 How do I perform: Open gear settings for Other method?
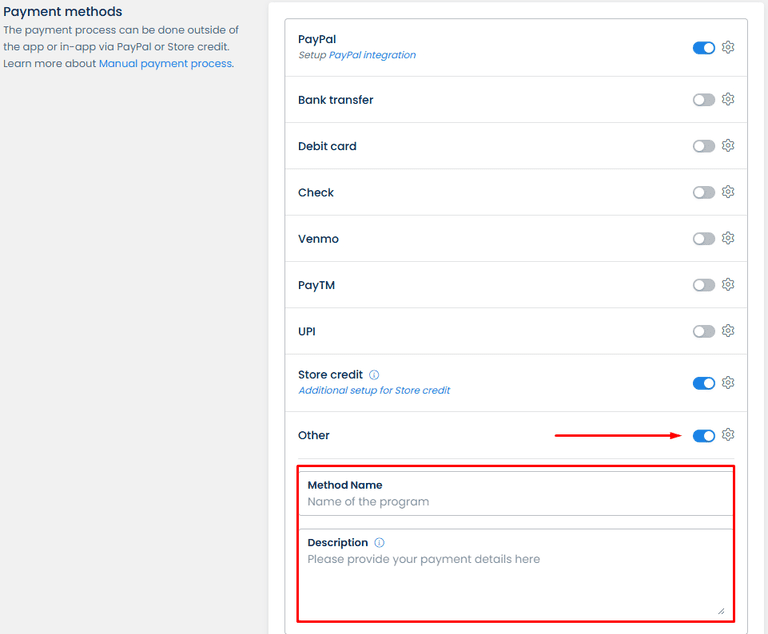[728, 435]
